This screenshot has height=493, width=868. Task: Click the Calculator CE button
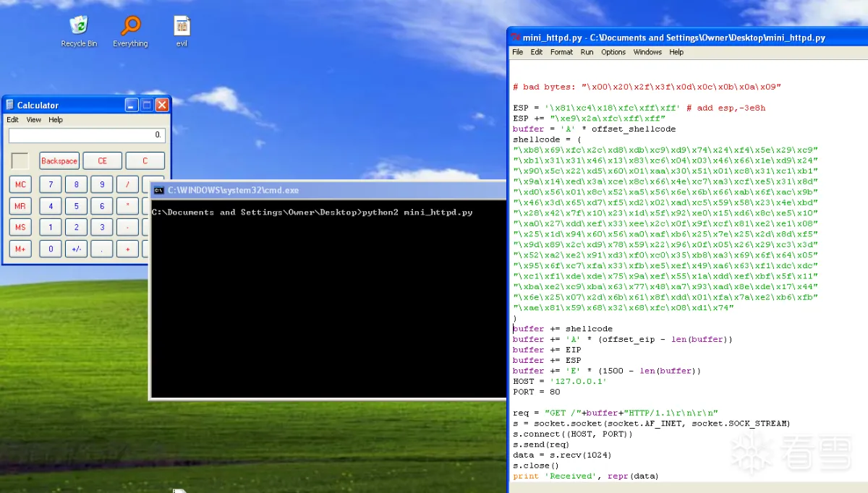[102, 160]
